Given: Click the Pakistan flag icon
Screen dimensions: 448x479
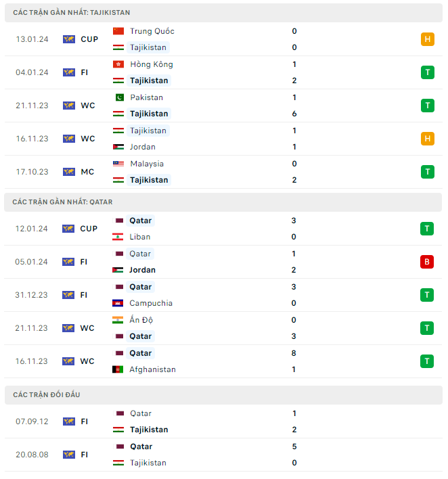Looking at the screenshot, I should 118,97.
